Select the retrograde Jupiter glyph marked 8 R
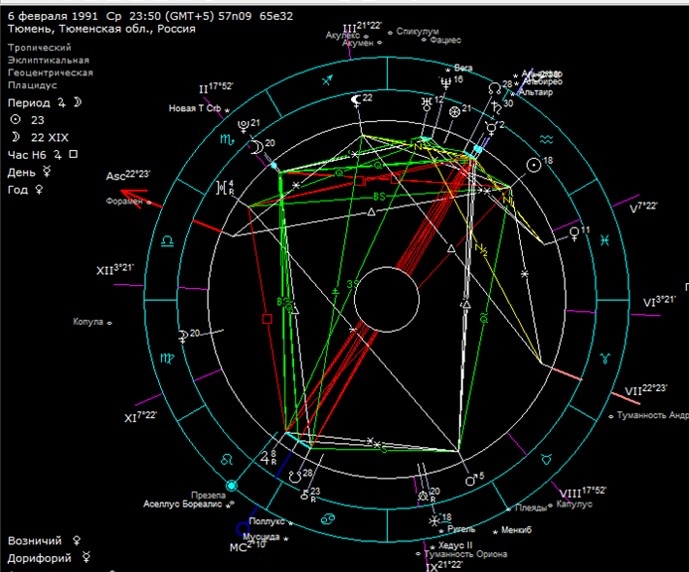The image size is (689, 572). click(x=265, y=458)
